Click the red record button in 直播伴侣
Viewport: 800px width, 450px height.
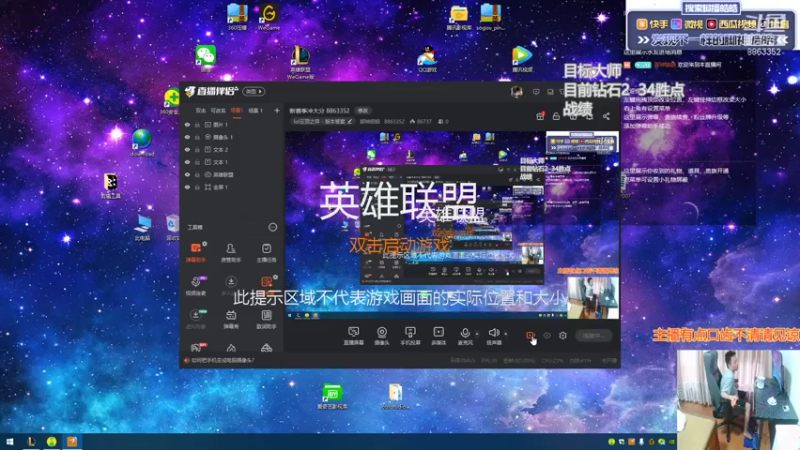[x=531, y=335]
